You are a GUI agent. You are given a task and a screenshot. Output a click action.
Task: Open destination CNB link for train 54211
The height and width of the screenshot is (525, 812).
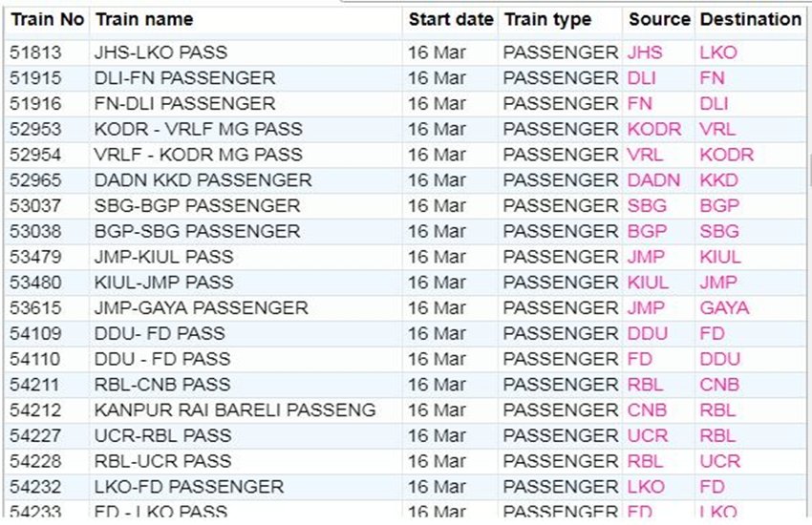click(x=717, y=385)
